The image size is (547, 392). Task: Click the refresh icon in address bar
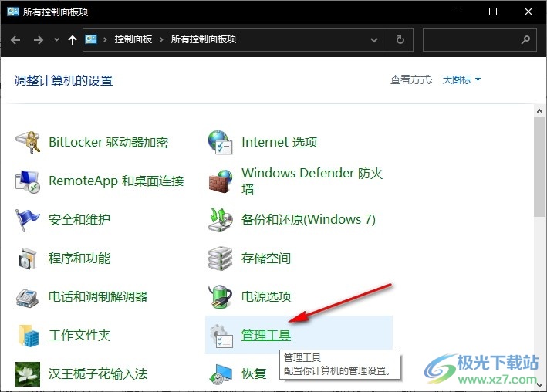(x=400, y=40)
